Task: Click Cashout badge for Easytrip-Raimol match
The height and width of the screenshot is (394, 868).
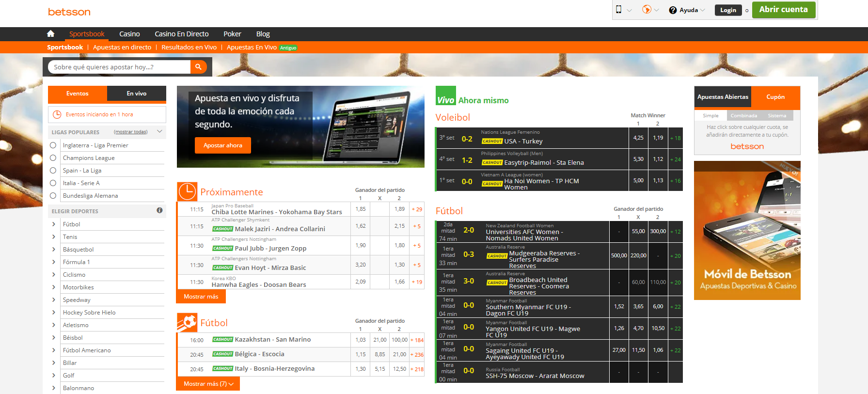Action: click(492, 162)
